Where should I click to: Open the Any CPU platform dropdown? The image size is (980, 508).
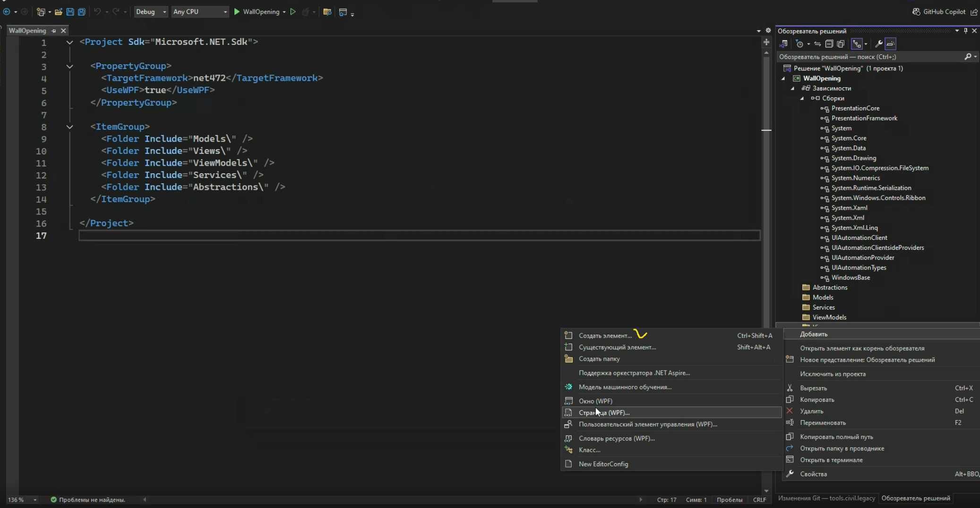click(200, 12)
